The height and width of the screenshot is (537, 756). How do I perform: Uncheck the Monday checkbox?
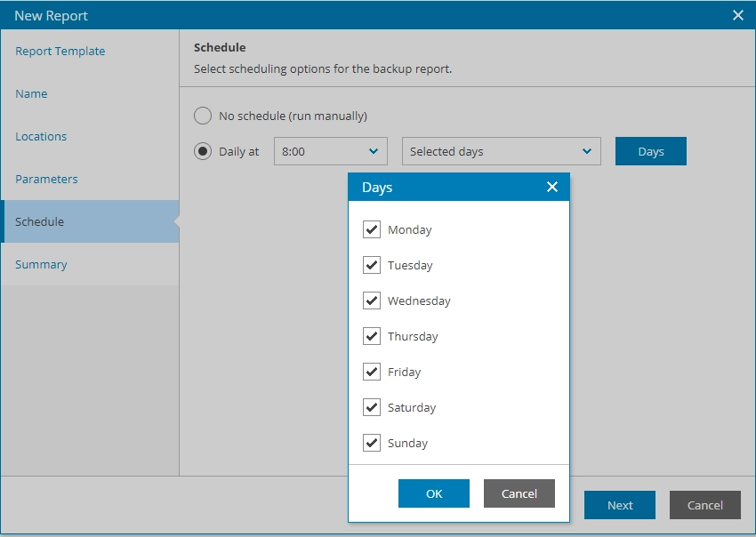[372, 229]
